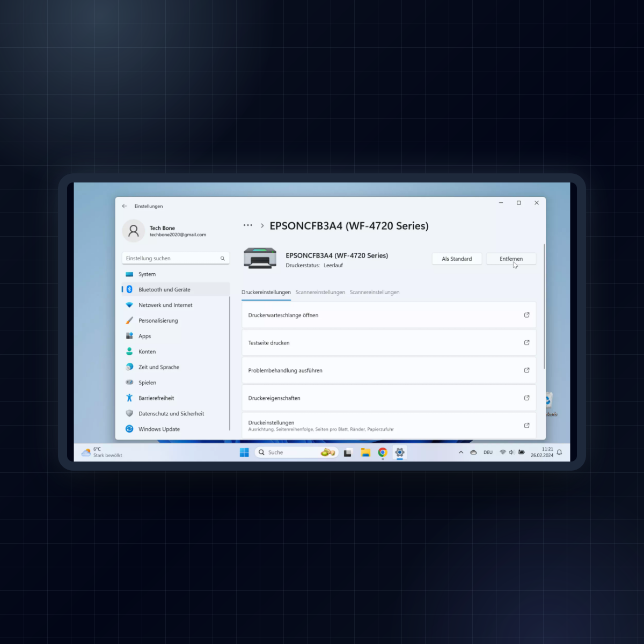Screen dimensions: 644x644
Task: Click the page title 'EPSONCFB3A4 (WF-4720 Series)'
Action: coord(349,226)
